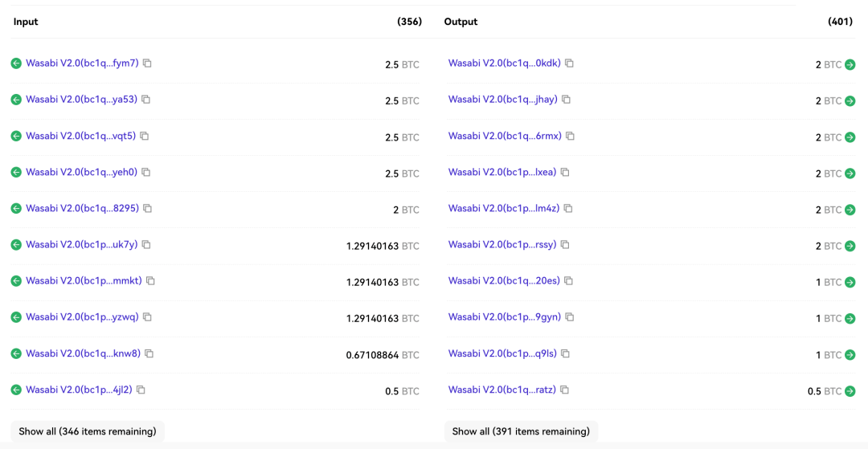The width and height of the screenshot is (868, 449).
Task: Open Wasabi V2.0 input address bc1q...knw8
Action: click(x=84, y=353)
